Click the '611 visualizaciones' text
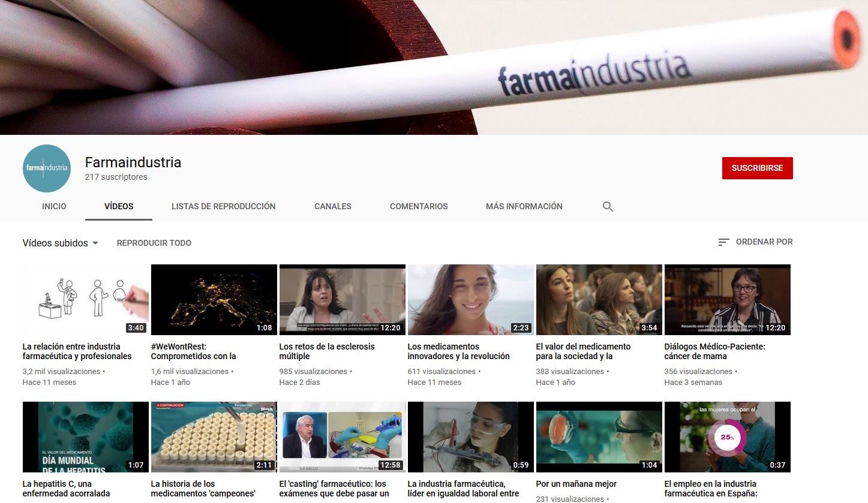Screen dimensions: 868x503 point(441,372)
